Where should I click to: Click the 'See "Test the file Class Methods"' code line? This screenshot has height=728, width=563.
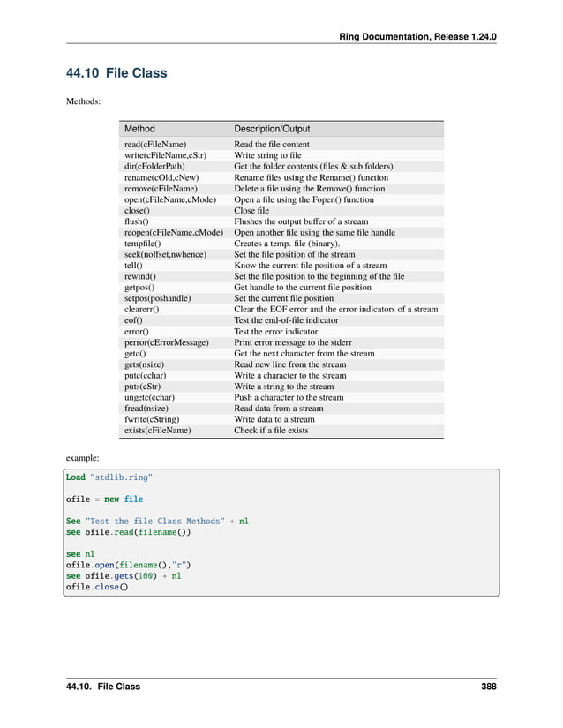pyautogui.click(x=157, y=521)
